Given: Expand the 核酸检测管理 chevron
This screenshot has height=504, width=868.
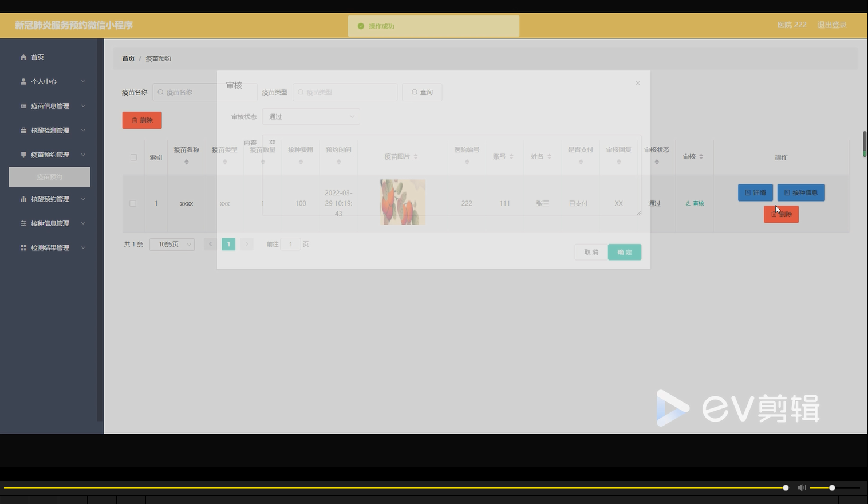Looking at the screenshot, I should (x=83, y=131).
